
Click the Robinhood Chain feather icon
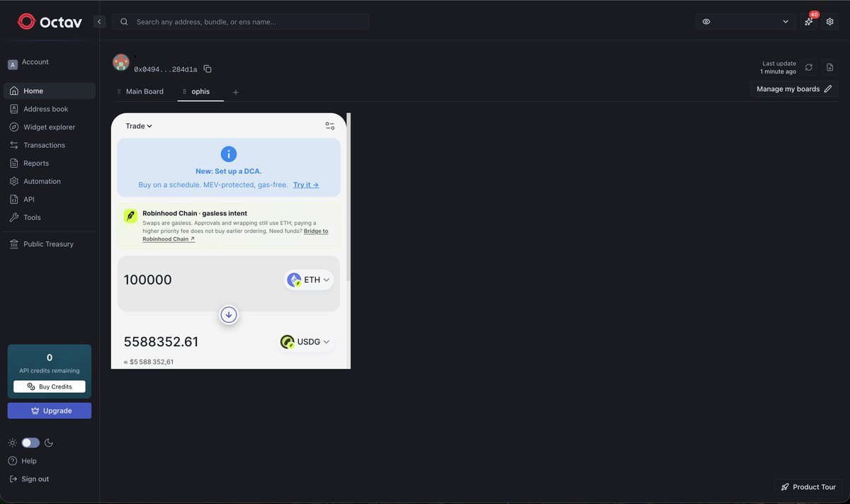130,216
